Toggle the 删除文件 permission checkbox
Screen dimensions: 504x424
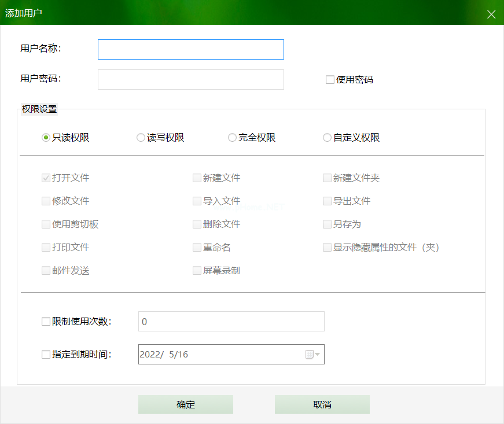pos(197,224)
